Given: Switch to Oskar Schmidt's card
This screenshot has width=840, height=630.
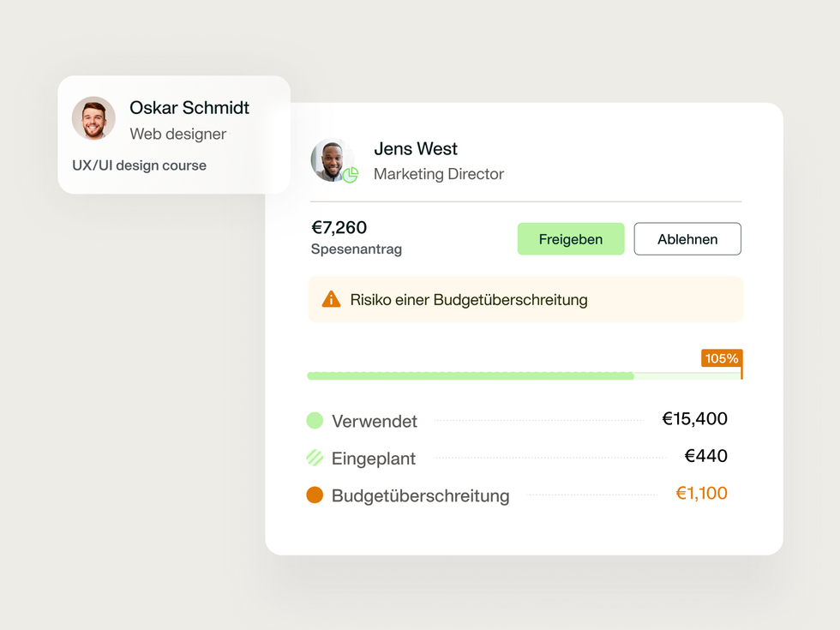Looking at the screenshot, I should (x=173, y=135).
